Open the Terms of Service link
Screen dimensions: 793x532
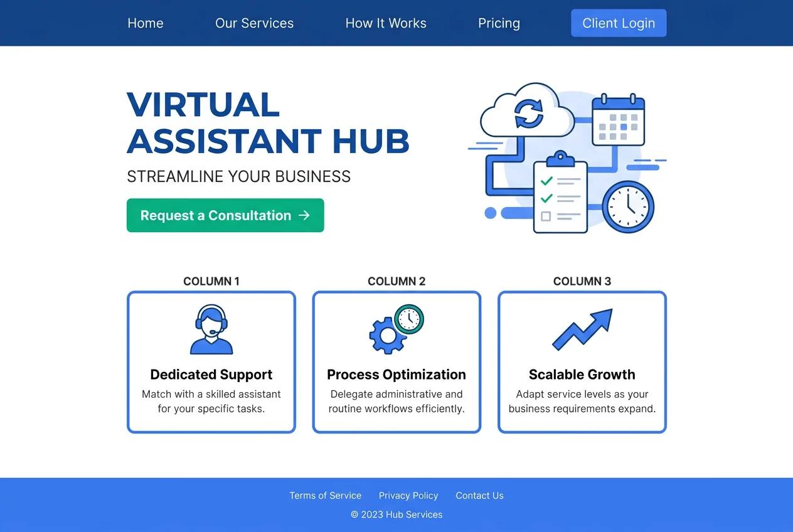pyautogui.click(x=325, y=495)
